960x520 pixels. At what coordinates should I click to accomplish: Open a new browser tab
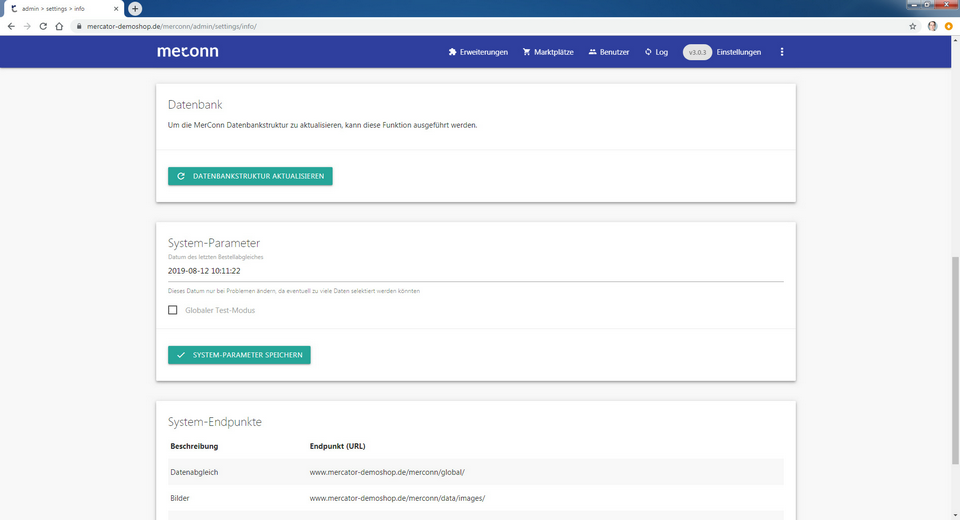pyautogui.click(x=135, y=9)
